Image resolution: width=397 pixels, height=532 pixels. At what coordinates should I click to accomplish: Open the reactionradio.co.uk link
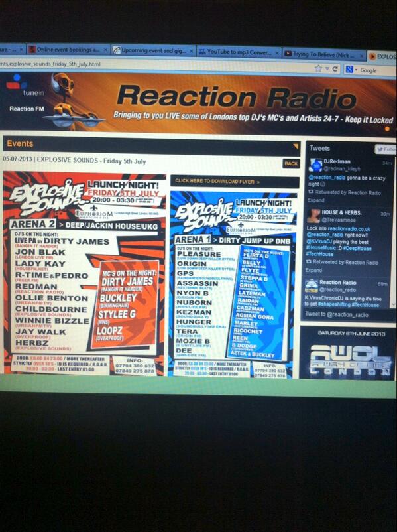point(349,229)
